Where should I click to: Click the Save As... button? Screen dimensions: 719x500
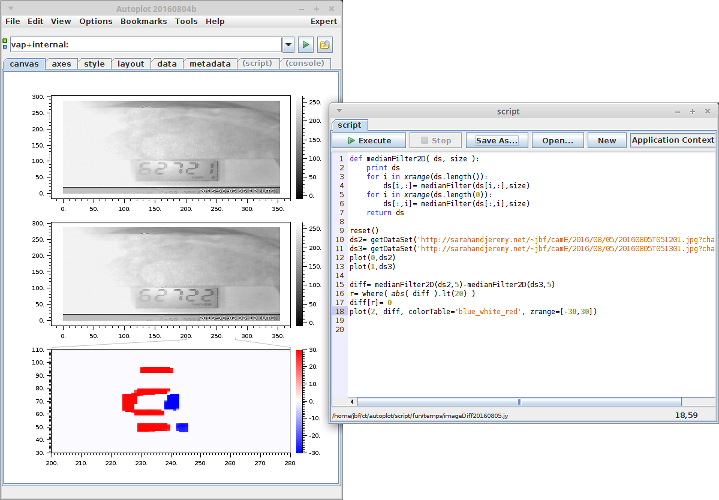click(x=497, y=141)
